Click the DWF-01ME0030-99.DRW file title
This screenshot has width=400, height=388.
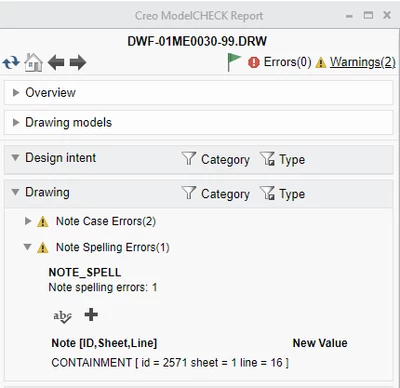(197, 41)
